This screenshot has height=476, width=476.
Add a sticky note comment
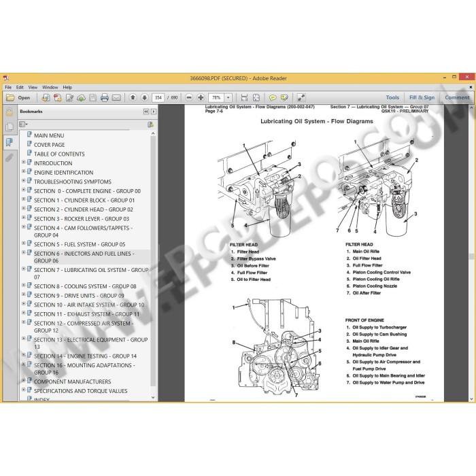pos(273,97)
